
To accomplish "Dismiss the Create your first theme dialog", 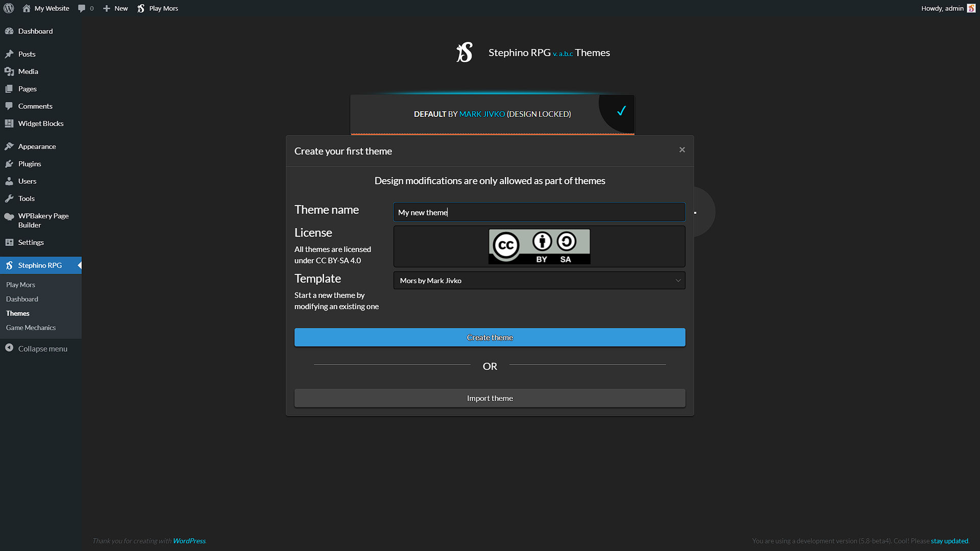I will (x=682, y=149).
